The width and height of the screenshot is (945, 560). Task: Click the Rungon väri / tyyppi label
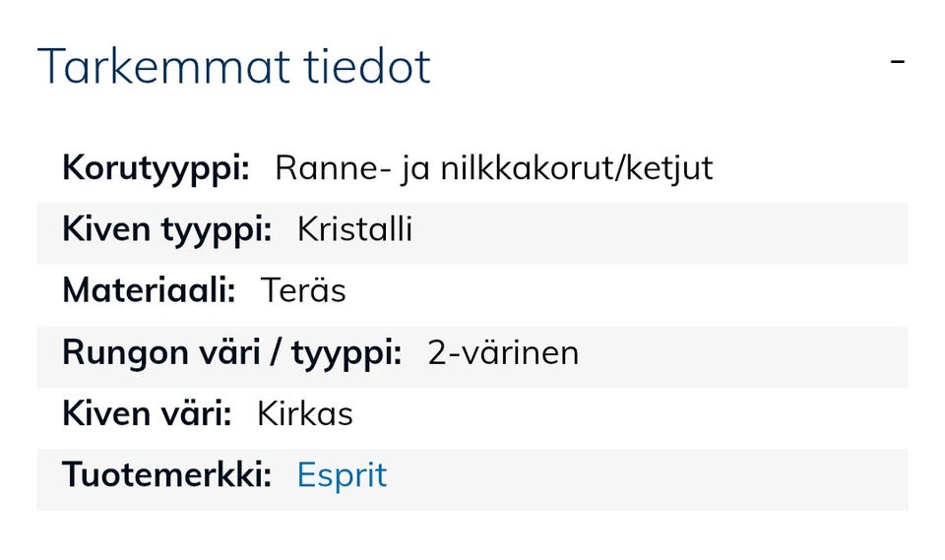click(231, 352)
